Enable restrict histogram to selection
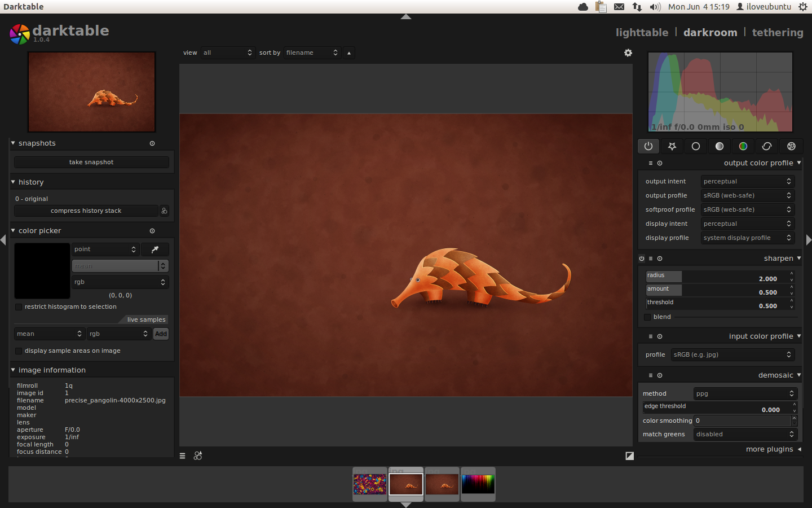Image resolution: width=812 pixels, height=508 pixels. click(x=19, y=307)
